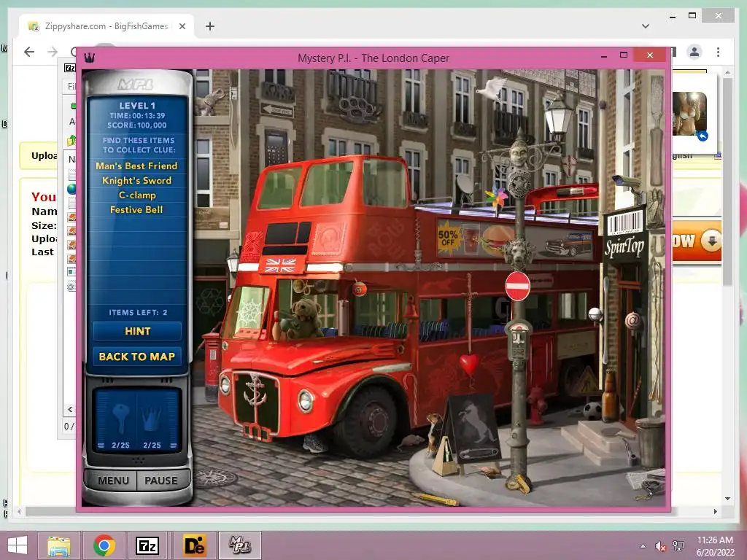Open Windows Start menu
The width and height of the screenshot is (747, 560).
18,545
